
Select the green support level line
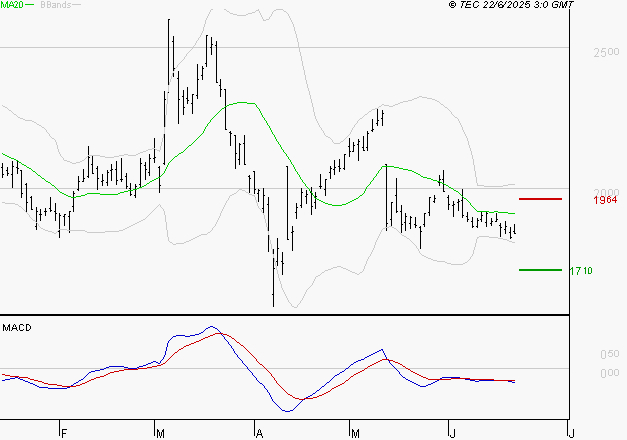pos(540,270)
